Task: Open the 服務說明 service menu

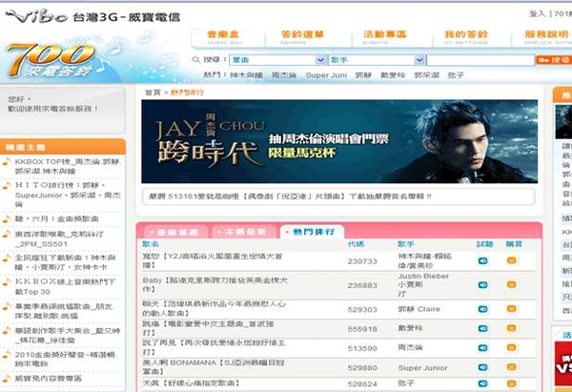Action: click(546, 37)
